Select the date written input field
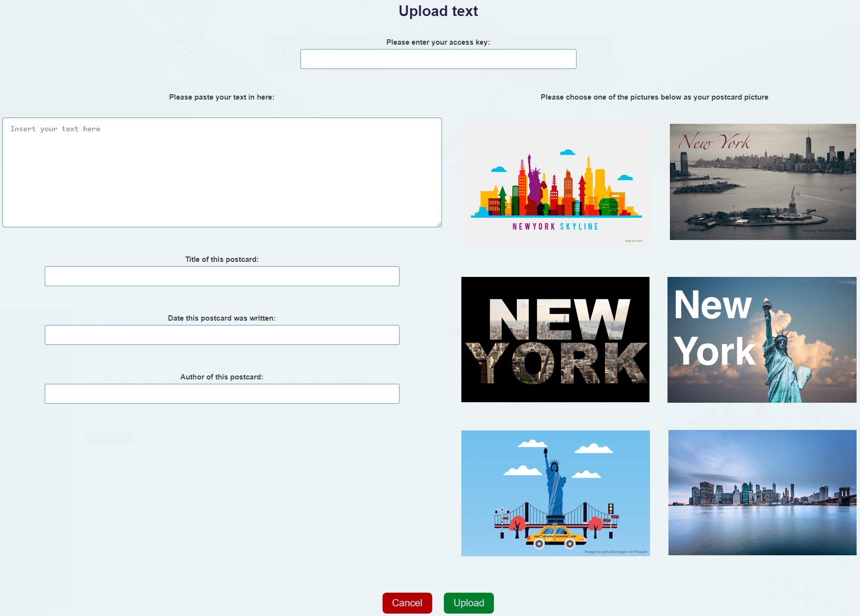The height and width of the screenshot is (616, 860). pyautogui.click(x=222, y=335)
